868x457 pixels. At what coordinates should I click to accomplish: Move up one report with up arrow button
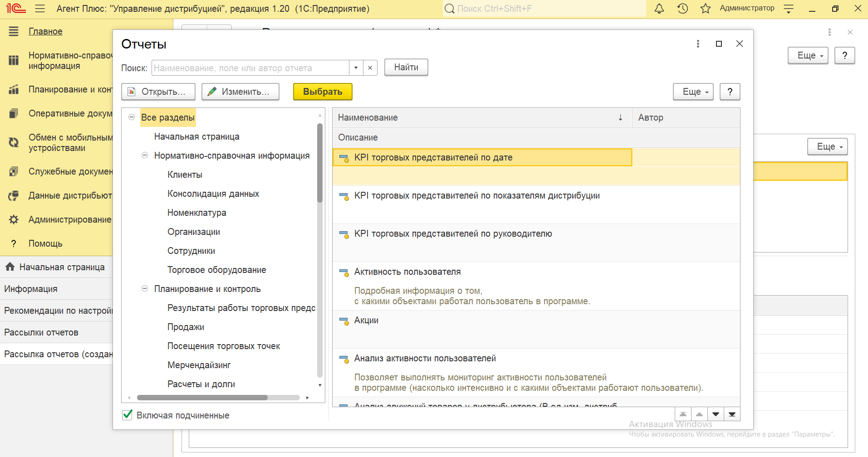tap(699, 414)
